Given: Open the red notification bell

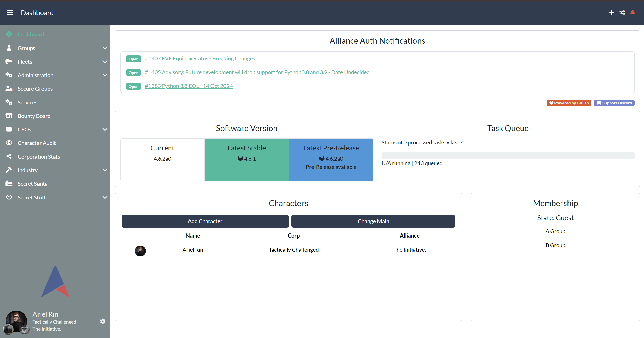Looking at the screenshot, I should tap(633, 13).
